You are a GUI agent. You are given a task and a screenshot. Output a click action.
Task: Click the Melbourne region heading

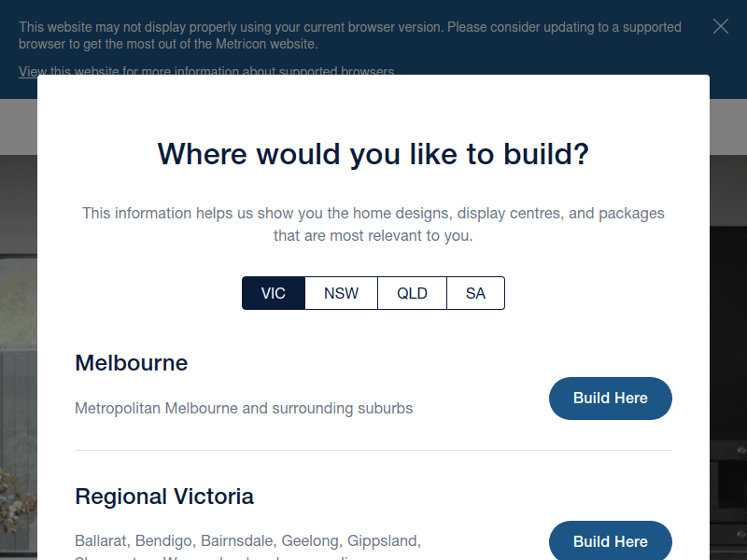click(x=131, y=363)
